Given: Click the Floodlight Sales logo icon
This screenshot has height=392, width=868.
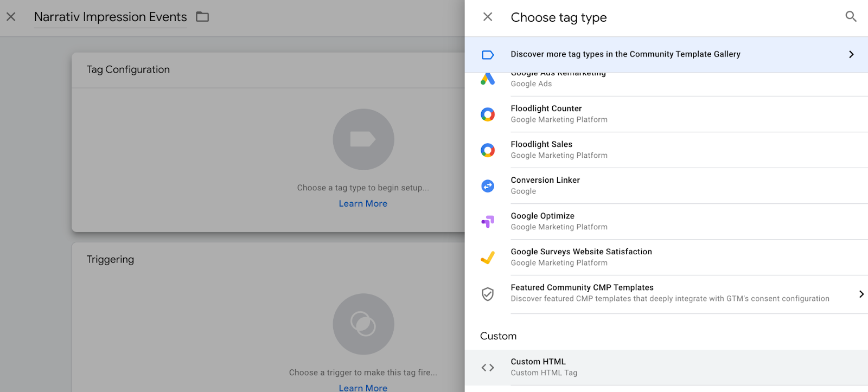Looking at the screenshot, I should (488, 150).
